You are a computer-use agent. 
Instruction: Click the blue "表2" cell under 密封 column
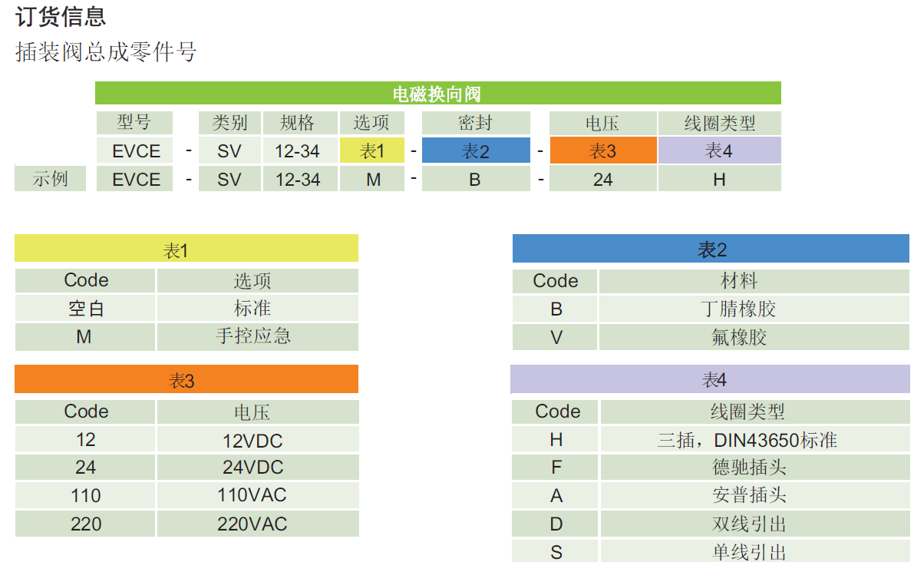pyautogui.click(x=476, y=151)
